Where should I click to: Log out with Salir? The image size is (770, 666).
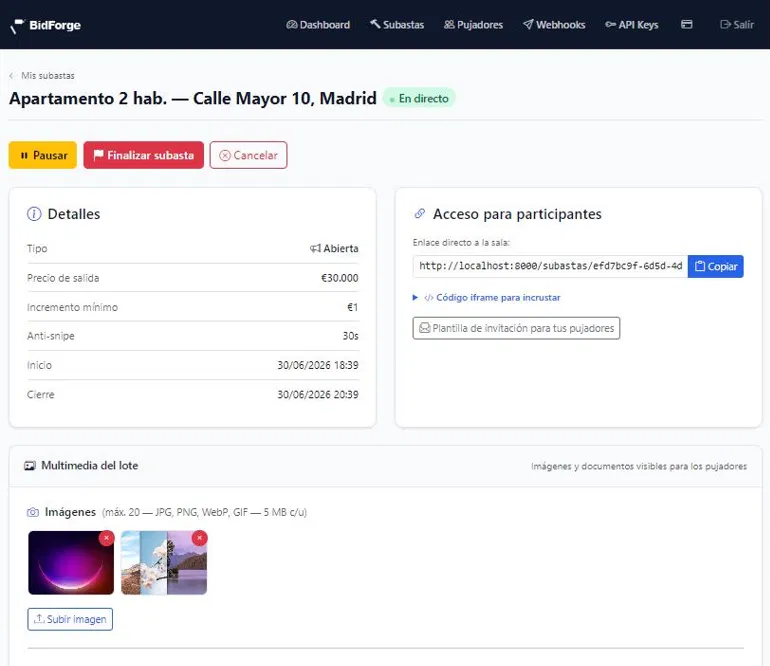point(737,25)
